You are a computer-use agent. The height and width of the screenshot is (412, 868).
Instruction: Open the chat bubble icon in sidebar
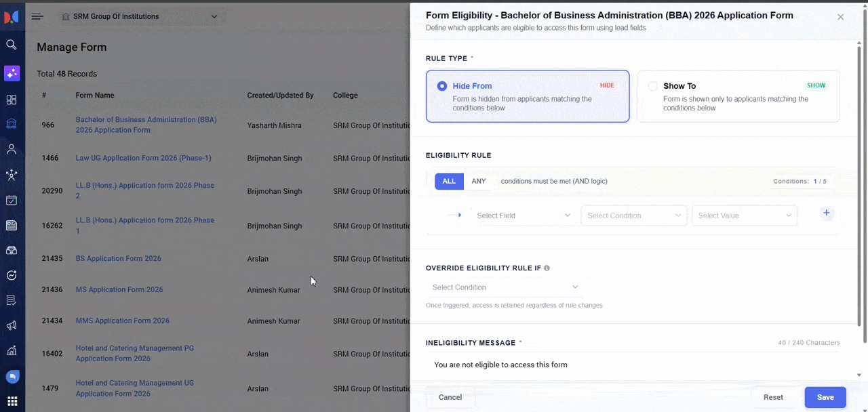(12, 376)
